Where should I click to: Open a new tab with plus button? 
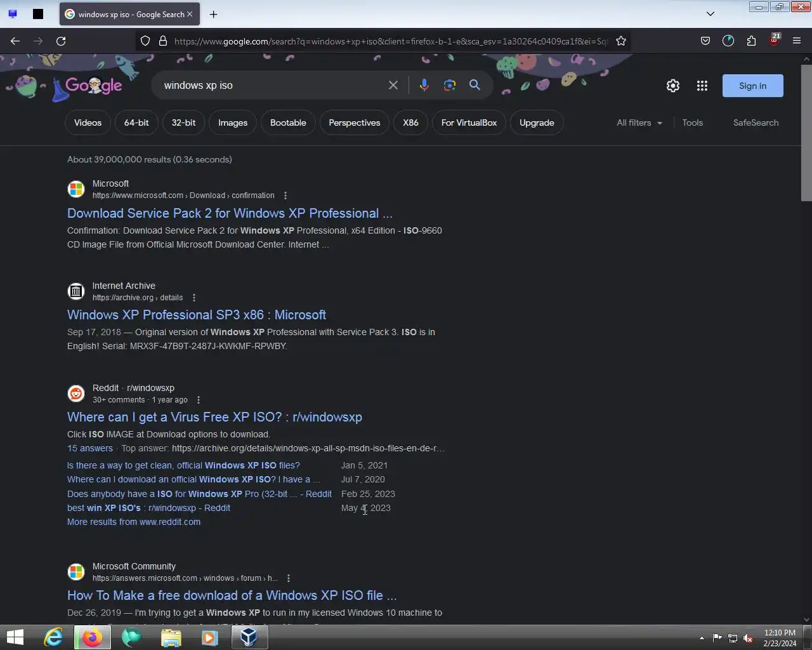[x=214, y=14]
